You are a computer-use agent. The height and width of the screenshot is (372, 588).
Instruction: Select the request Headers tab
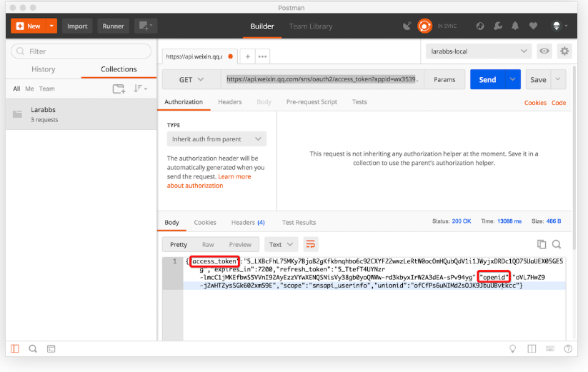click(x=230, y=102)
